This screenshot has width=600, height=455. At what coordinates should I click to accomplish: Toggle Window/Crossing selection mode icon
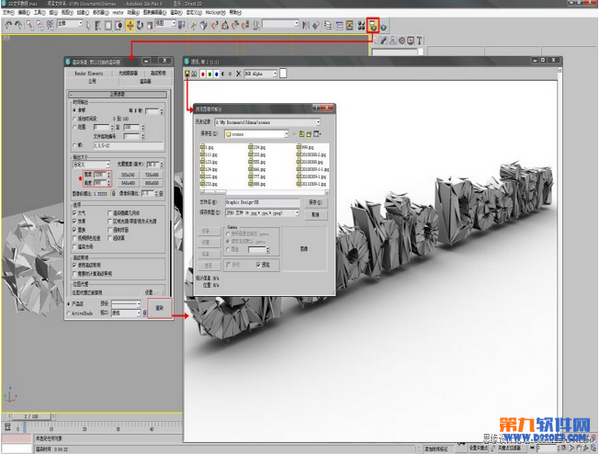pyautogui.click(x=119, y=25)
